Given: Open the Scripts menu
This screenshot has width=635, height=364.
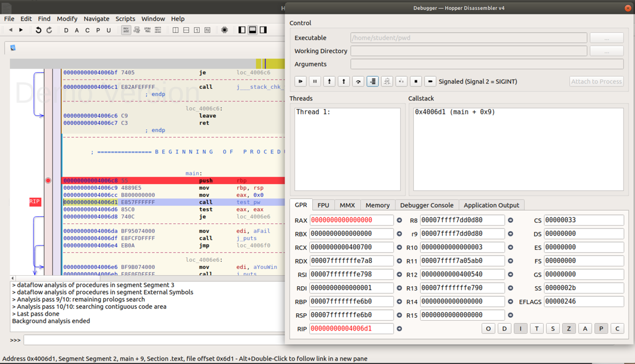Looking at the screenshot, I should pyautogui.click(x=125, y=18).
